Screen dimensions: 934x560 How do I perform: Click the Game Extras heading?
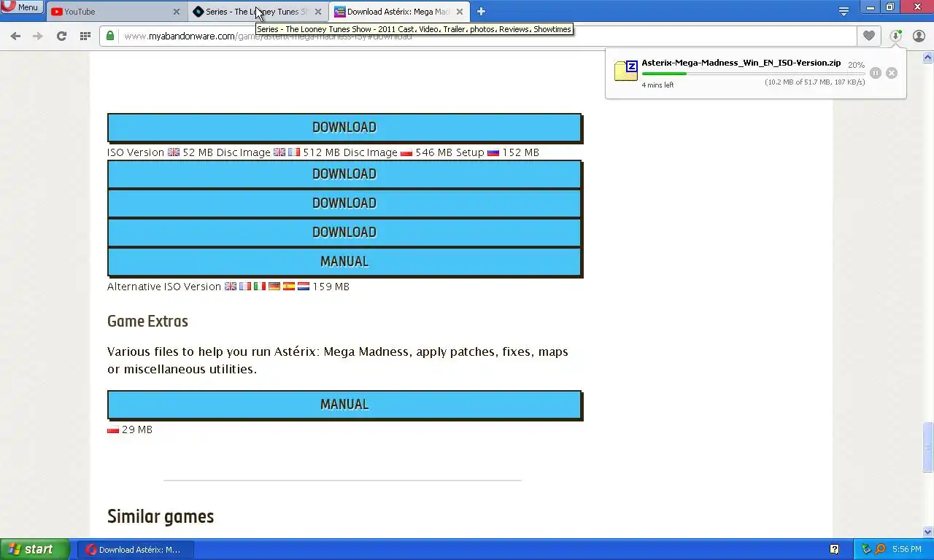pyautogui.click(x=147, y=322)
